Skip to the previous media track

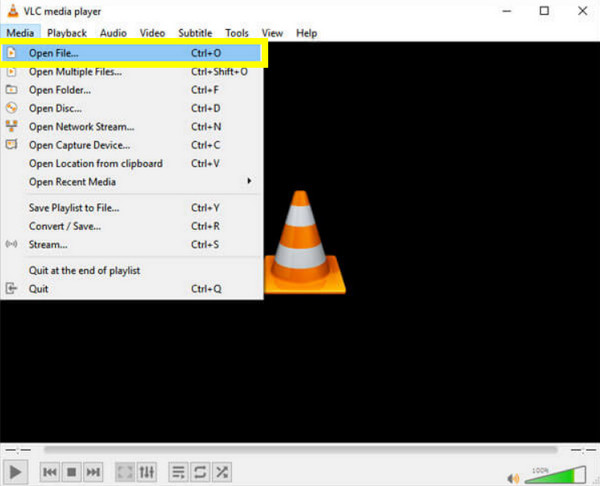click(x=50, y=472)
